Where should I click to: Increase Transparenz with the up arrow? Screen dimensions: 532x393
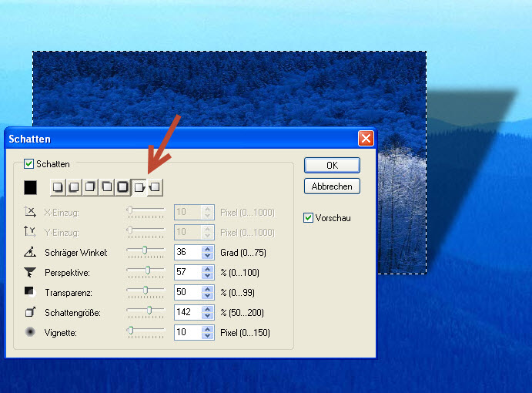(x=208, y=289)
